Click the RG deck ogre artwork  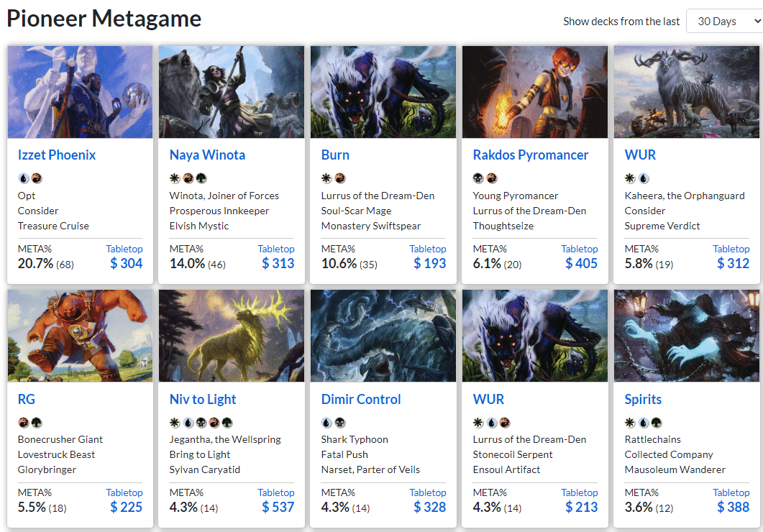point(80,336)
